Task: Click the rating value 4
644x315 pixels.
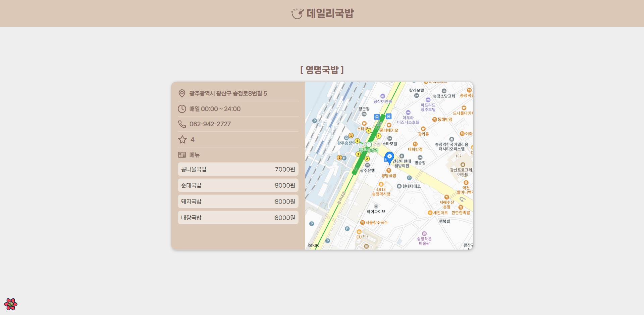Action: point(193,139)
